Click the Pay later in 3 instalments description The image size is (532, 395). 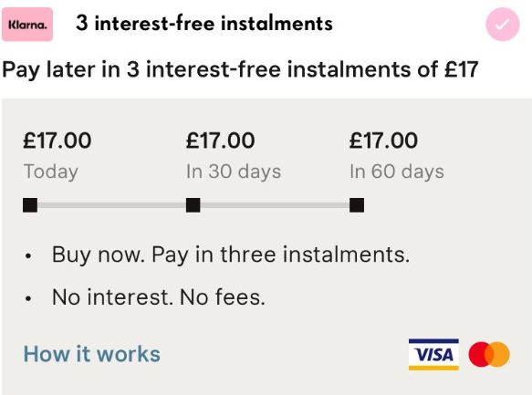tap(240, 69)
